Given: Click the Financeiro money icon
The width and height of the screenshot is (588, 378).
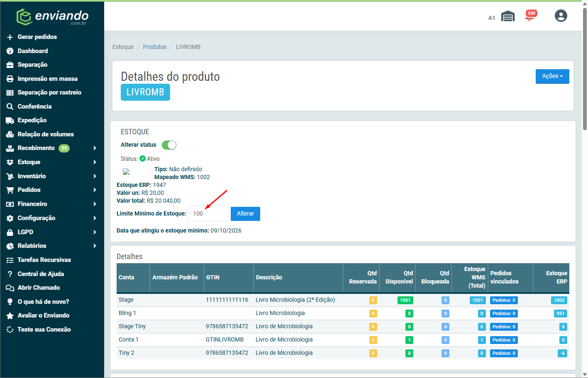Looking at the screenshot, I should pyautogui.click(x=10, y=204).
